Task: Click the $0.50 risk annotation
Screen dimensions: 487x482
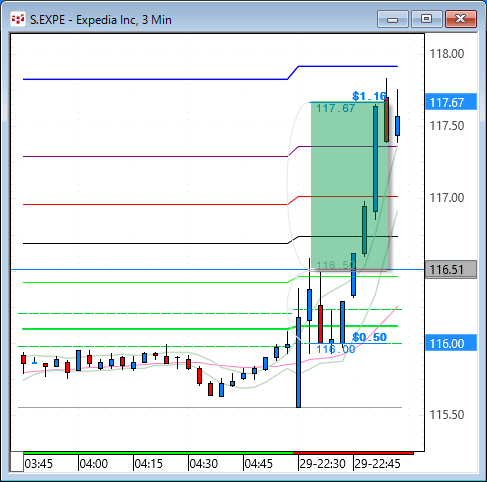Action: pyautogui.click(x=370, y=337)
